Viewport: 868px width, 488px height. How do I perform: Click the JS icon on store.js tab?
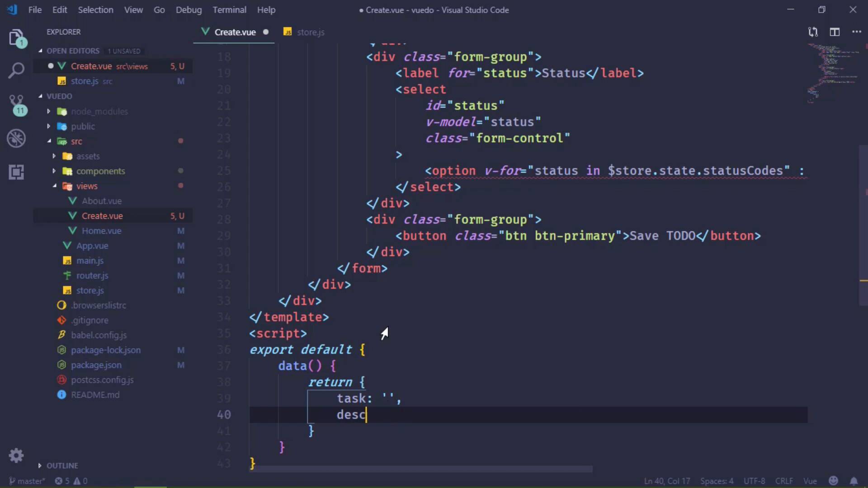[288, 32]
